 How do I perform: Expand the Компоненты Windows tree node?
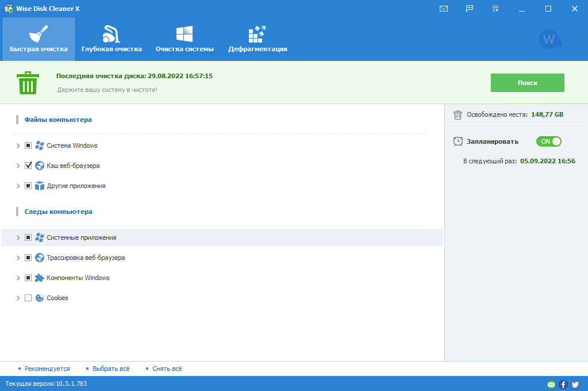pos(18,278)
